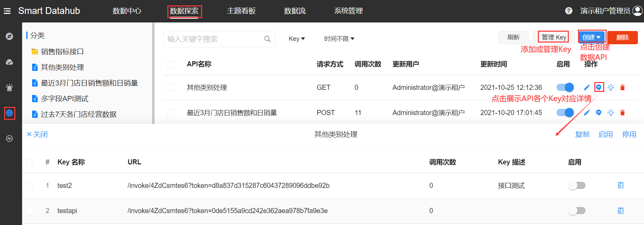Click the cloud gauge sidebar icon
The width and height of the screenshot is (644, 225).
(10, 62)
